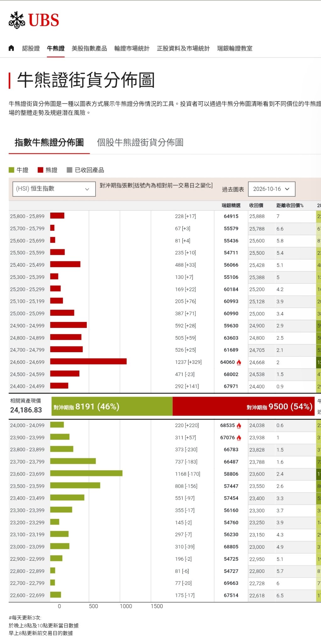Click value 1168 [-170]
The image size is (321, 644).
coord(188,474)
